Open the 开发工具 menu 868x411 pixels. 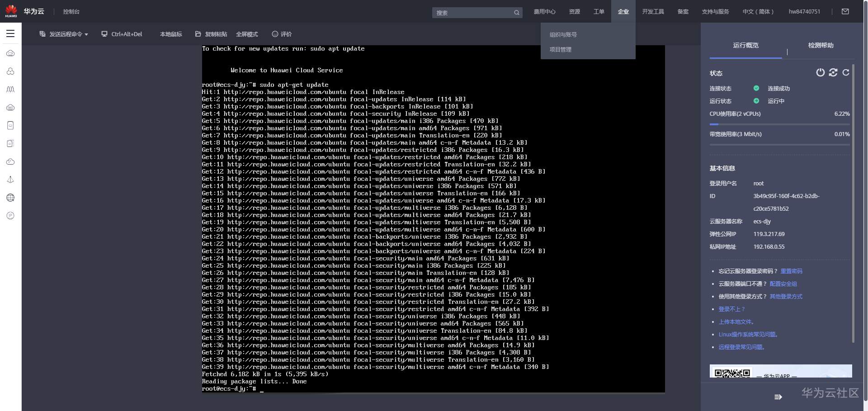tap(653, 12)
